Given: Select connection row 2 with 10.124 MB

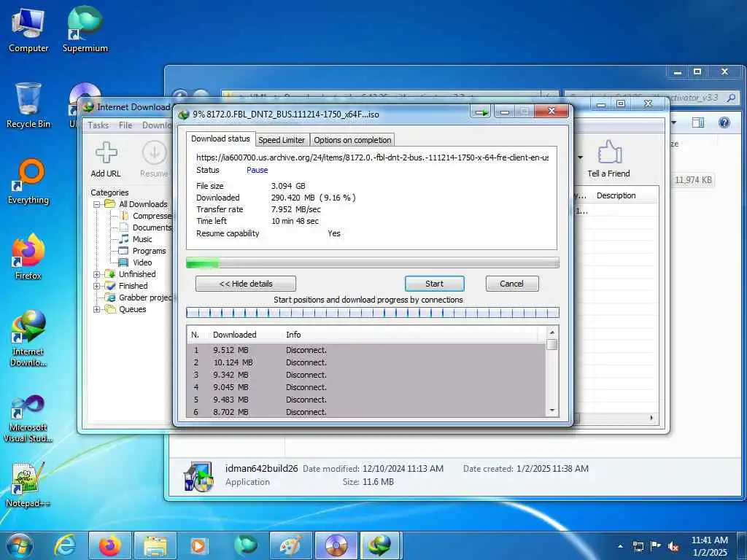Looking at the screenshot, I should click(x=367, y=363).
